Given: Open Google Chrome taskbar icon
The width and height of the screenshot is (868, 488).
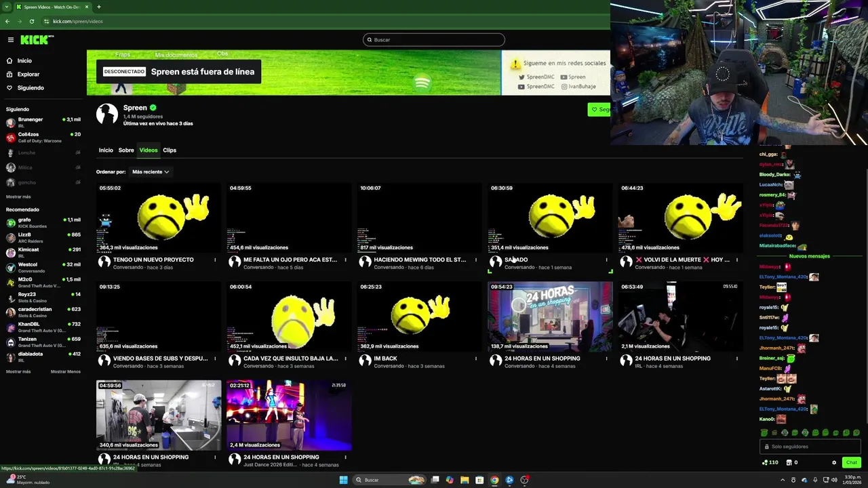Looking at the screenshot, I should (x=494, y=480).
